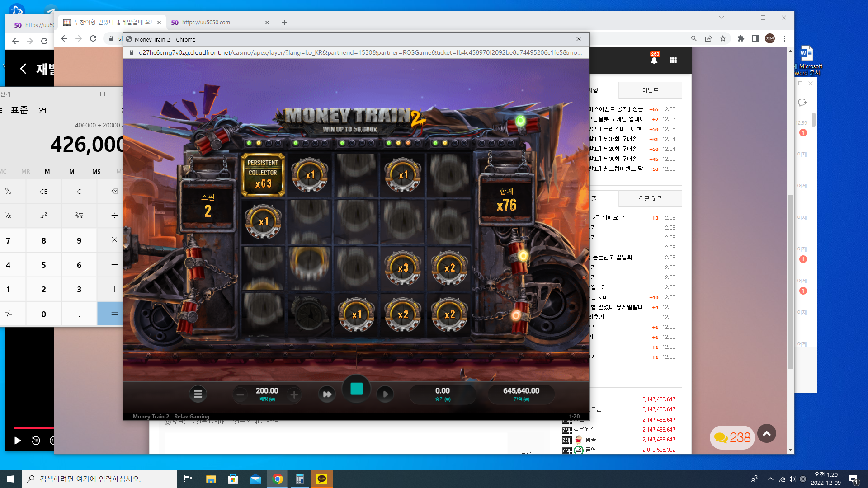The height and width of the screenshot is (488, 868).
Task: Open the Money Train 2 game menu
Action: pos(198,394)
